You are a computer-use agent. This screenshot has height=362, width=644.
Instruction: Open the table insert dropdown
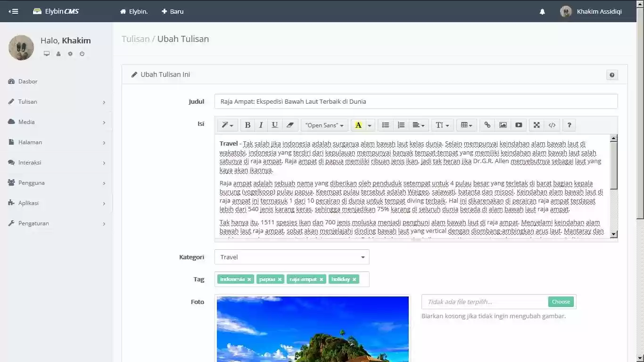(466, 125)
